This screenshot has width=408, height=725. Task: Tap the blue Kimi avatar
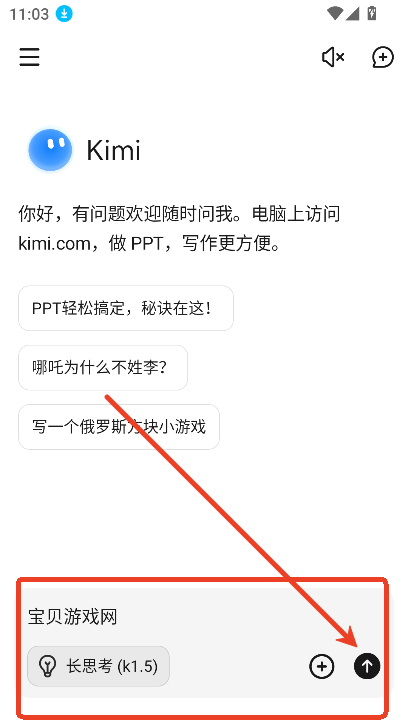pos(50,150)
